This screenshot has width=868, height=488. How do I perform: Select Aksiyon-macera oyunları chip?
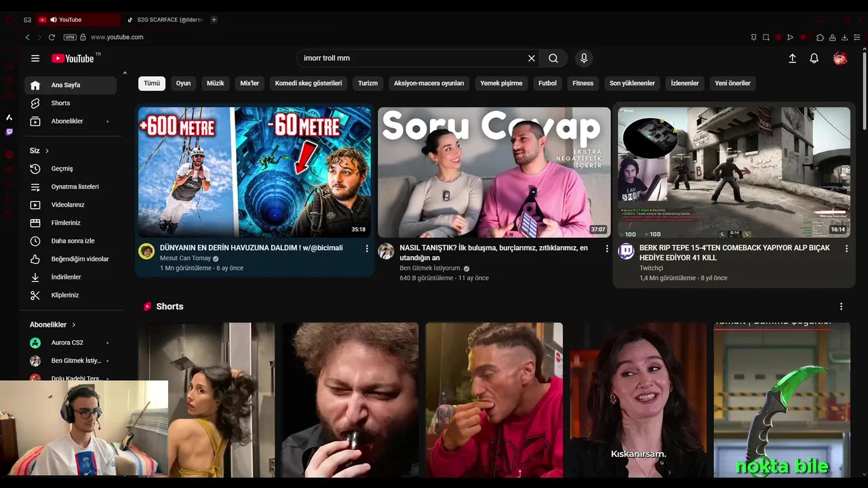coord(429,83)
